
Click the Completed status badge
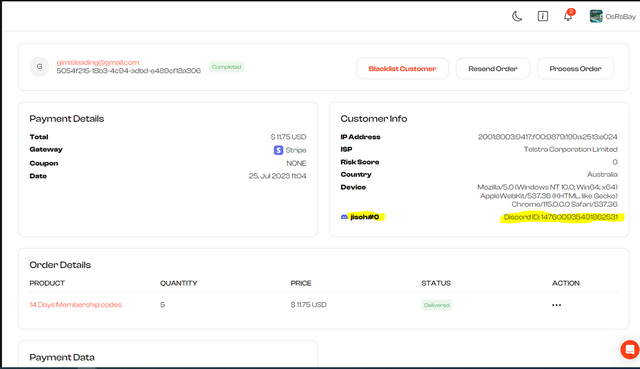coord(227,67)
